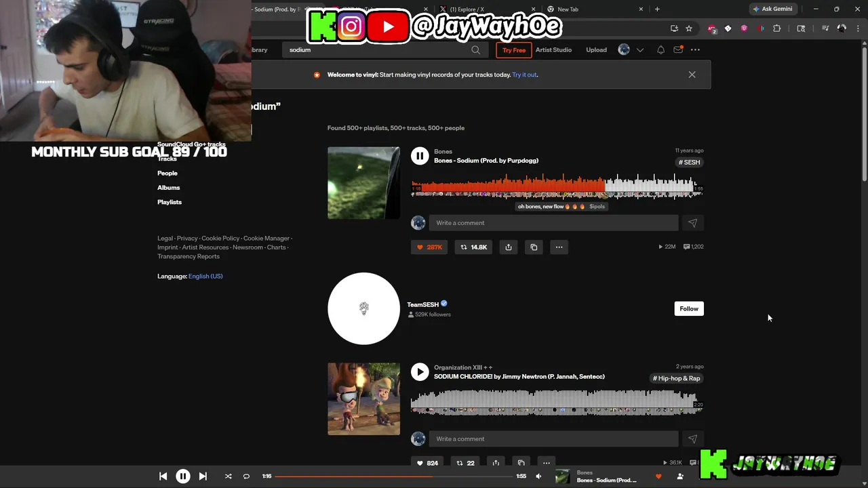Open Chrome three-dot menu
This screenshot has width=868, height=488.
coord(858,28)
